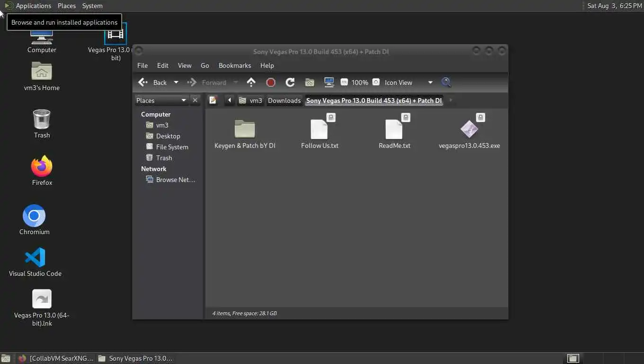Zoom out with the minus icon

click(x=344, y=82)
